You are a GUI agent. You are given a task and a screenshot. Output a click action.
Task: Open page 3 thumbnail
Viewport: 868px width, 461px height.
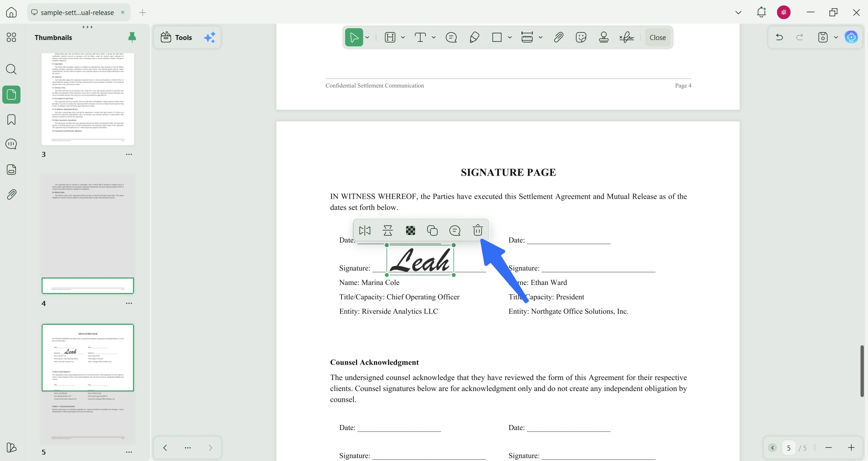pyautogui.click(x=88, y=99)
